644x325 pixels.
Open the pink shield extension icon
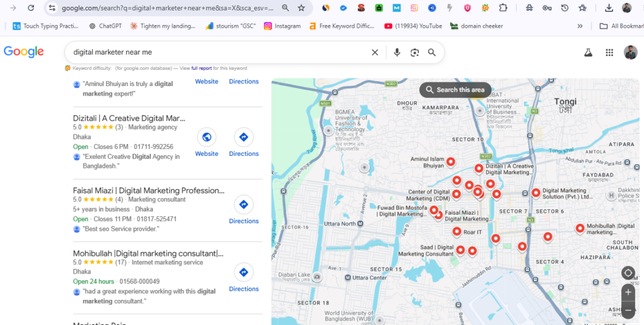pyautogui.click(x=467, y=8)
